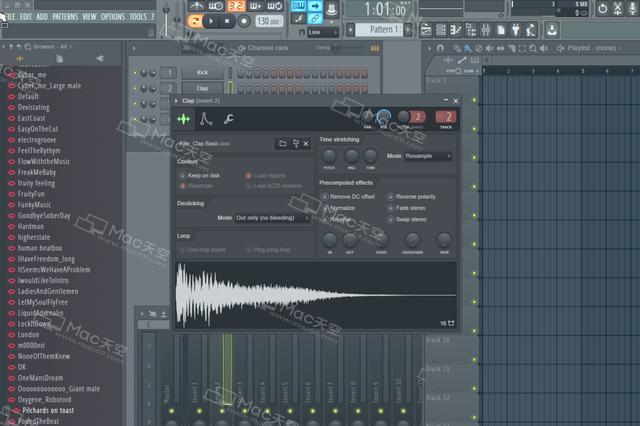Open the PATTERNS menu

pos(65,17)
